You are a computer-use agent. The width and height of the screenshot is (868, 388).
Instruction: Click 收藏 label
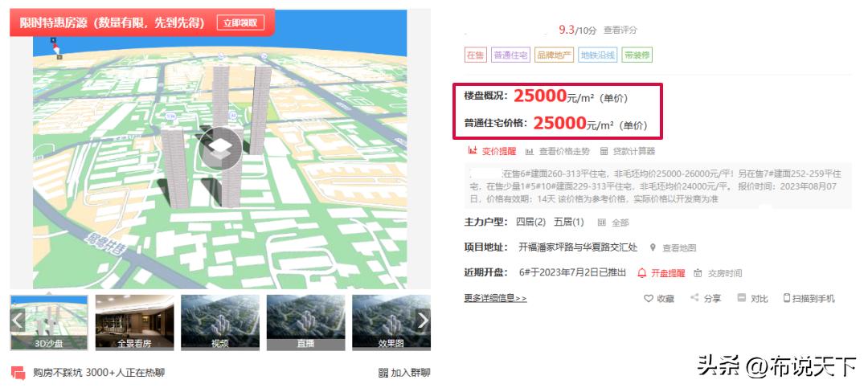(665, 298)
